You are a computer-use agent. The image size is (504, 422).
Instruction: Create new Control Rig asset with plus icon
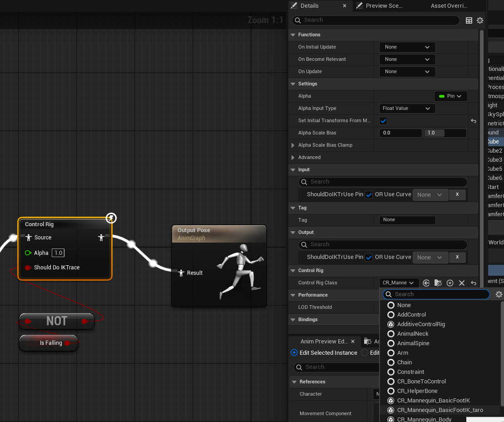[x=450, y=283]
